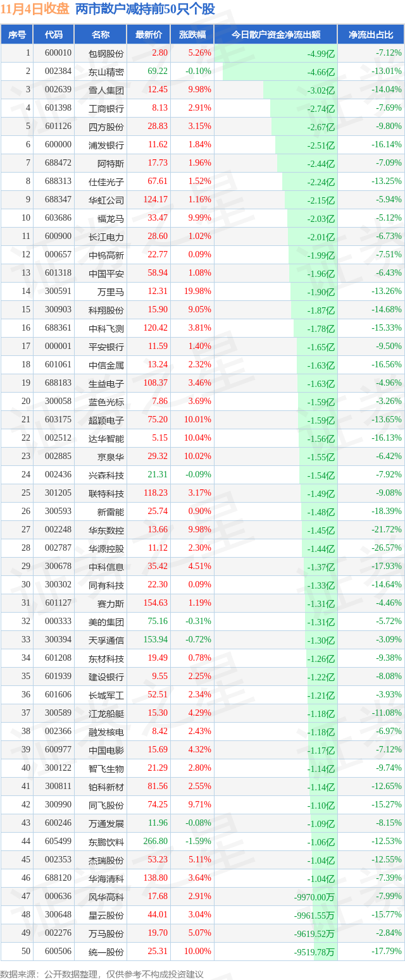Click 风华高科 outflow amount -9970.00万
This screenshot has width=405, height=980.
(x=315, y=897)
